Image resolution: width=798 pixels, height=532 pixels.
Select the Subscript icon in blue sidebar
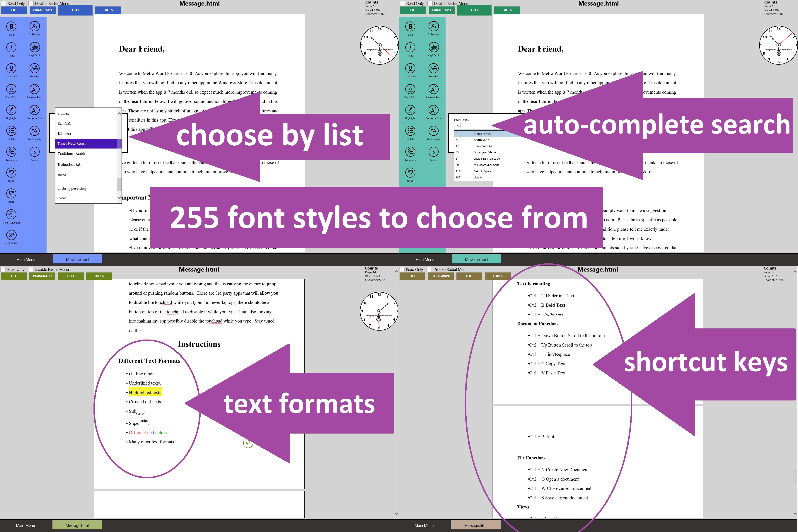[x=35, y=26]
